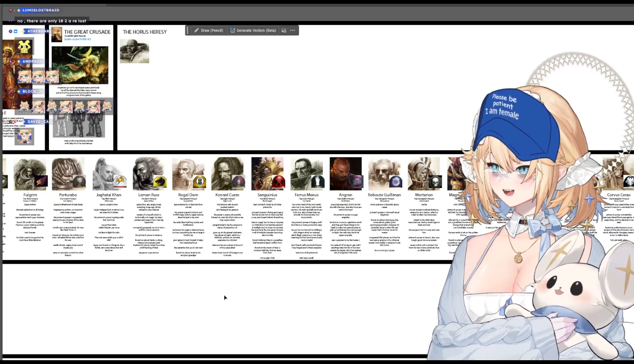
Task: Click Leman Russ's yellow wolf emblem
Action: (160, 182)
